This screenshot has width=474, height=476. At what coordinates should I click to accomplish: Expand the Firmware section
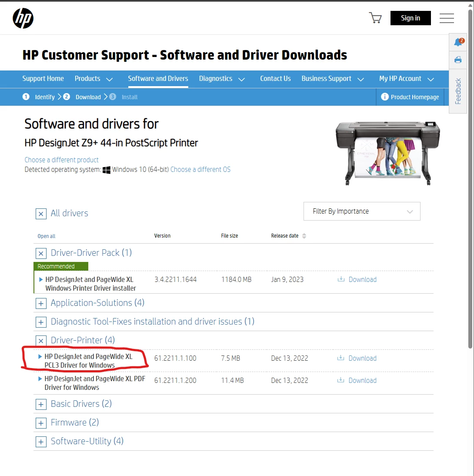(x=41, y=423)
